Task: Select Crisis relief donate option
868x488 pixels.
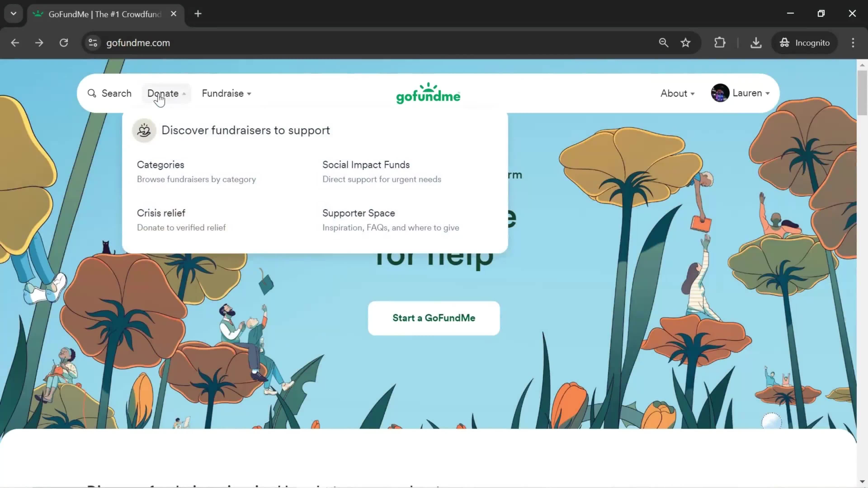Action: (x=161, y=213)
